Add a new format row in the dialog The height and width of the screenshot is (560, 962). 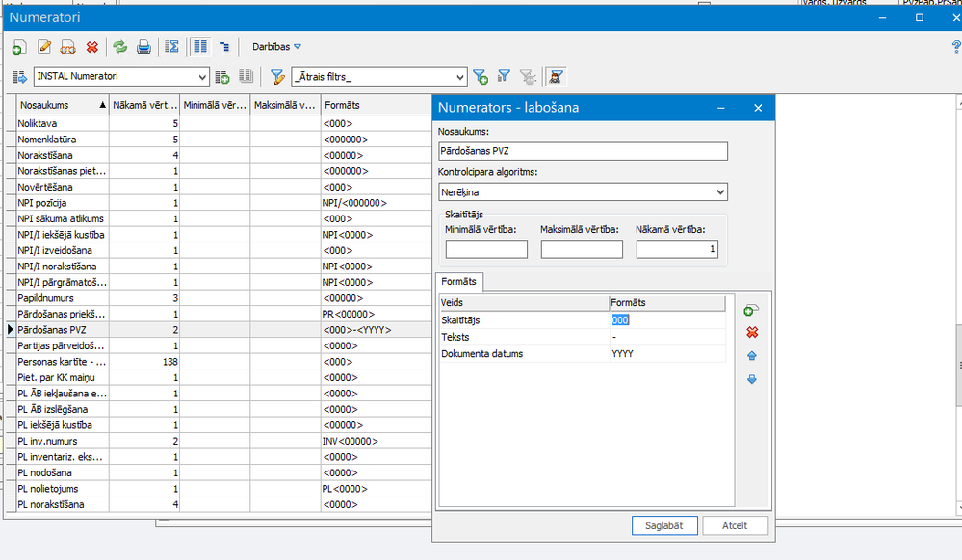(x=751, y=310)
